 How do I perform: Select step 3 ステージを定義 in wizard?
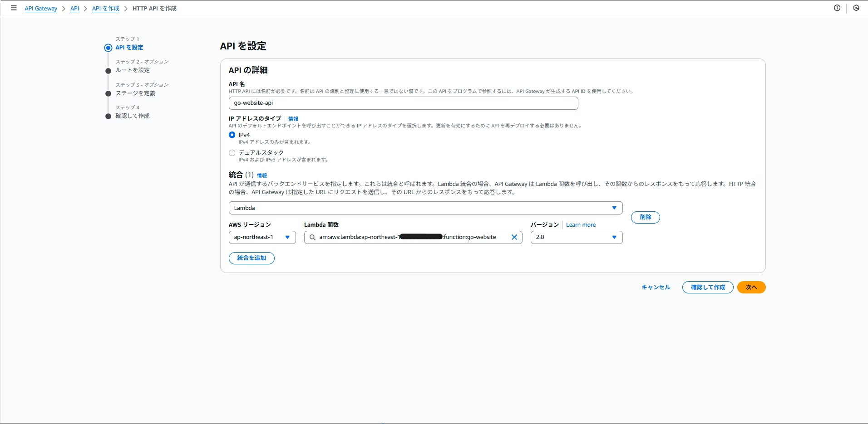(135, 93)
